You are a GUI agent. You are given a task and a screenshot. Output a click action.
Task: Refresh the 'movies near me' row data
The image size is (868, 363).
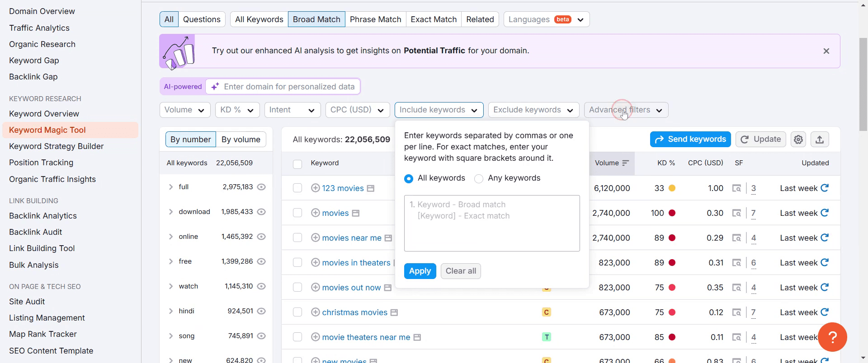pos(825,237)
